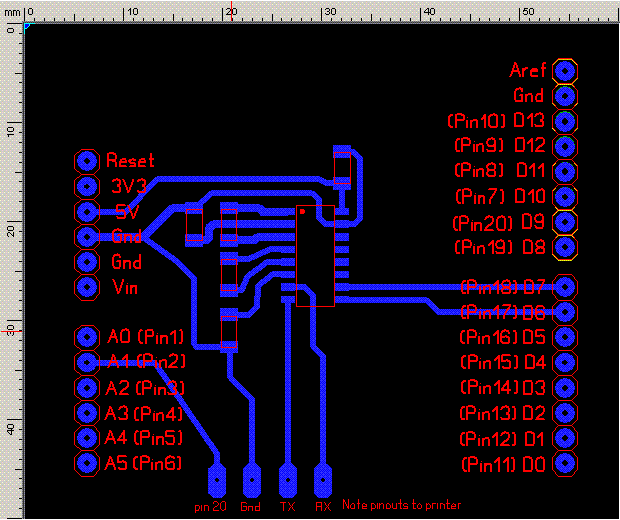
Task: Select the Reset pad on left header
Action: 87,161
